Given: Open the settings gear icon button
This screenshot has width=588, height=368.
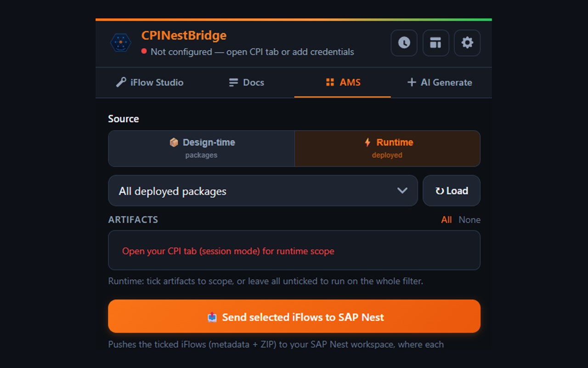Looking at the screenshot, I should pyautogui.click(x=467, y=43).
